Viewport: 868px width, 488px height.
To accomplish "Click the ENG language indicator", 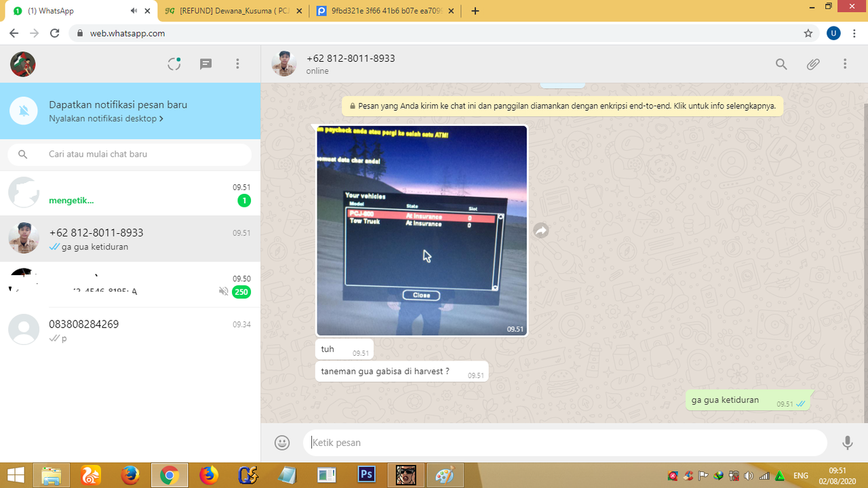I will click(801, 476).
